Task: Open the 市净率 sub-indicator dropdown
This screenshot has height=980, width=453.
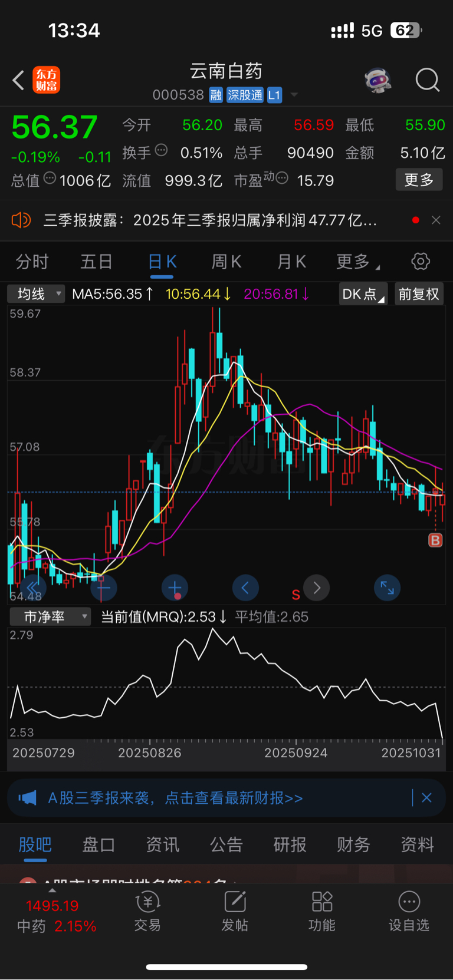Action: (x=50, y=617)
